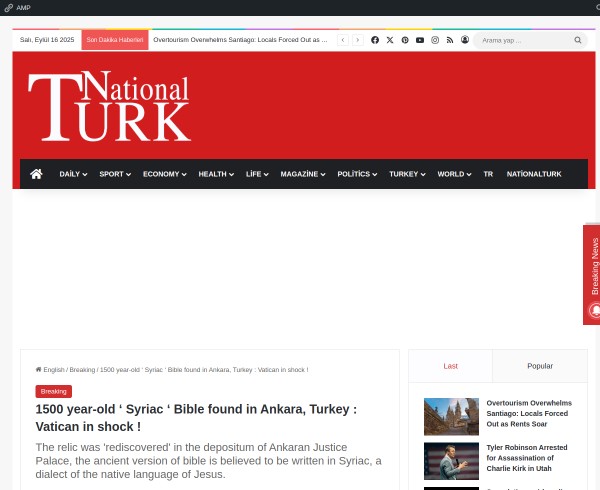600x490 pixels.
Task: Open the Pinterest social icon
Action: pos(405,40)
